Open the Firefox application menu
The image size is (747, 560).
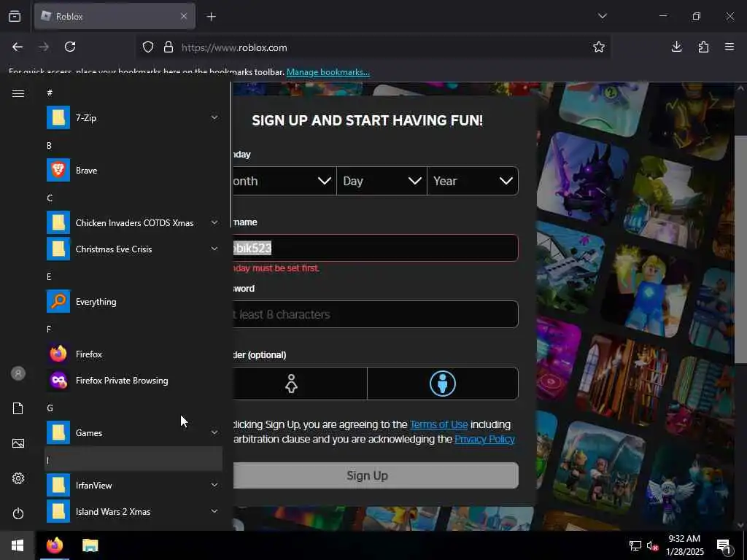click(729, 47)
